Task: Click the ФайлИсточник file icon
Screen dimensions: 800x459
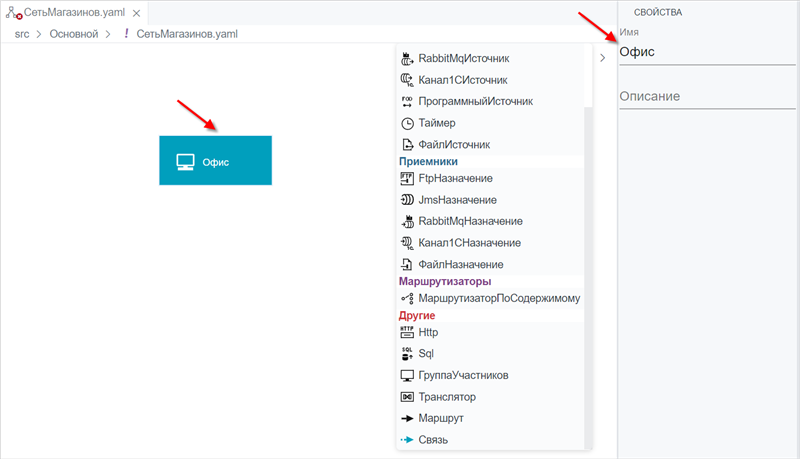Action: (x=407, y=145)
